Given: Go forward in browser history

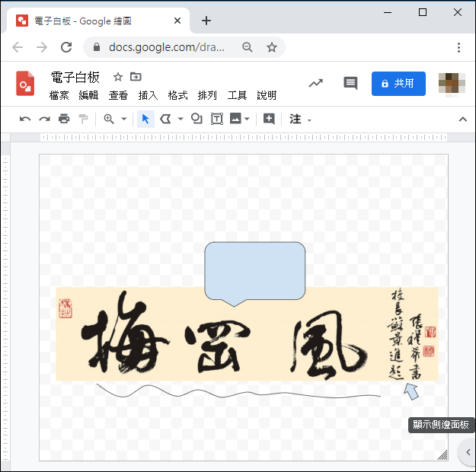Looking at the screenshot, I should coord(42,47).
